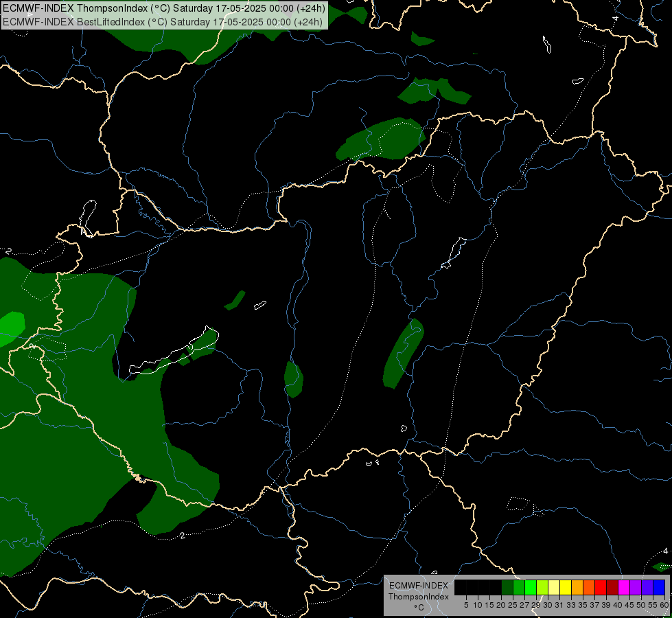Viewport: 672px width, 618px height.
Task: Click the legend tick value 25
Action: pos(513,605)
